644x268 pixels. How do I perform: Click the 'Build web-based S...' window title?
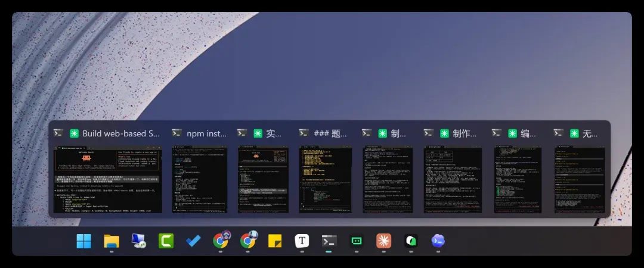point(120,133)
